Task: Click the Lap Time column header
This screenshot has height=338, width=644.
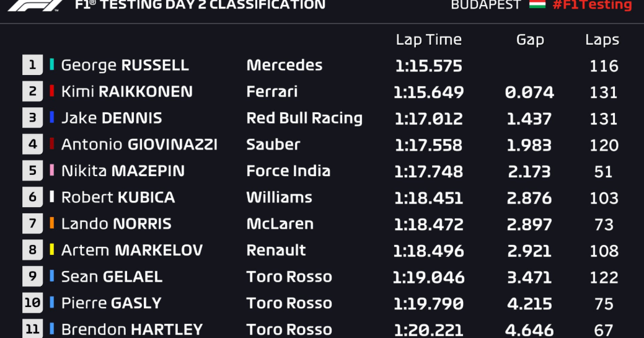Action: coord(428,40)
